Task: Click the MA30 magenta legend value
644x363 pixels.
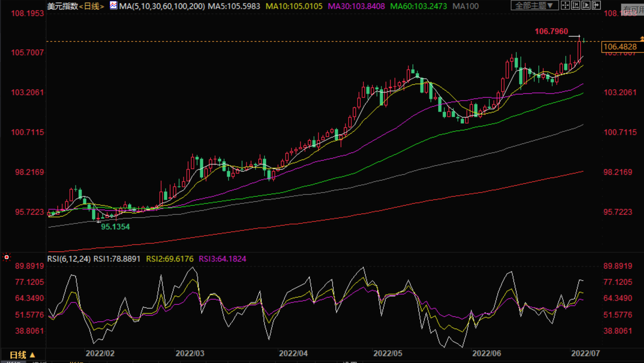Action: pyautogui.click(x=356, y=6)
